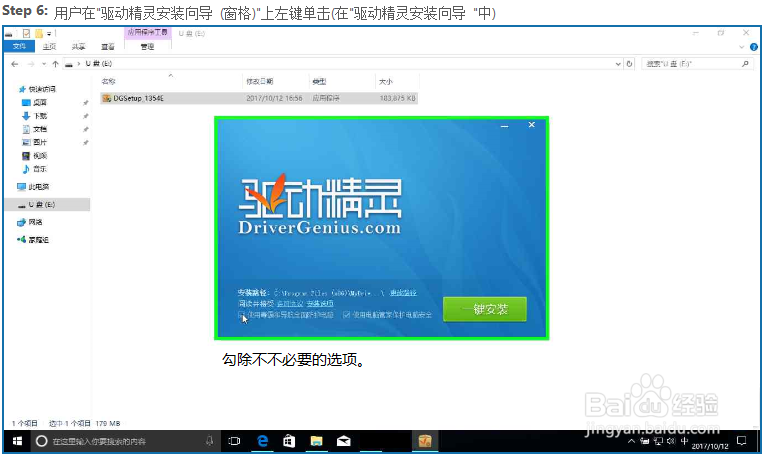
Task: Open Explorer help question mark icon
Action: (x=754, y=47)
